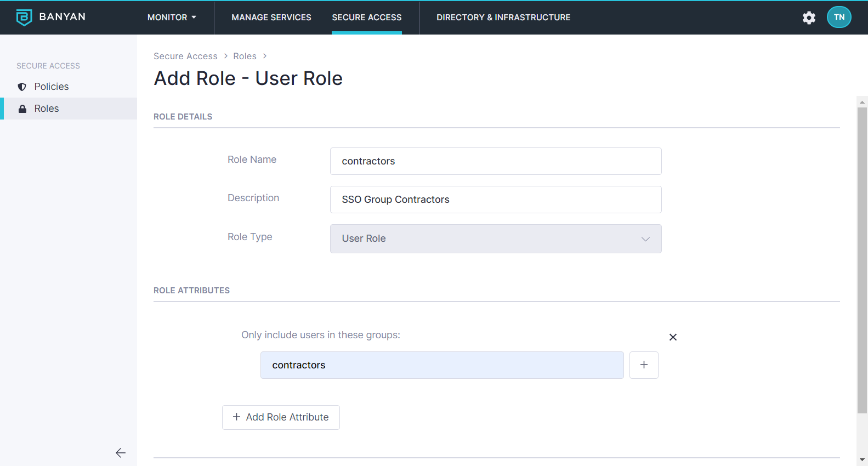Screen dimensions: 868x466
Task: Open Policies in the sidebar
Action: tap(69, 87)
